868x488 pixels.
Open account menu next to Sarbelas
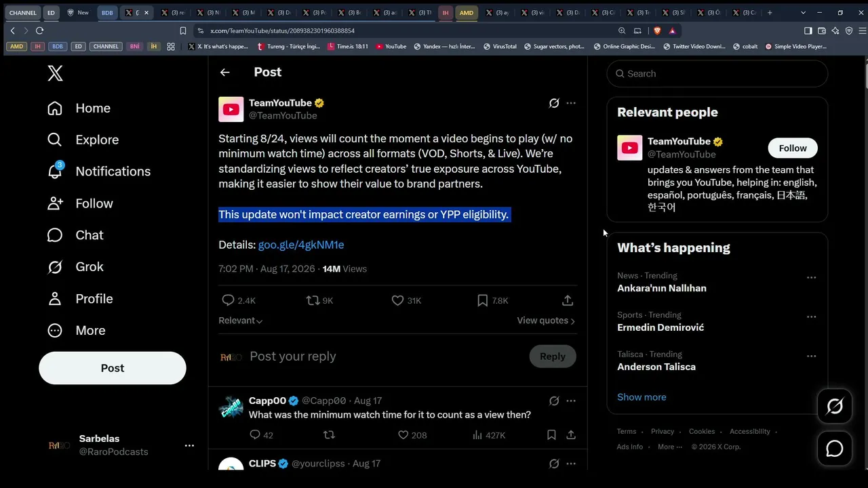pyautogui.click(x=189, y=445)
